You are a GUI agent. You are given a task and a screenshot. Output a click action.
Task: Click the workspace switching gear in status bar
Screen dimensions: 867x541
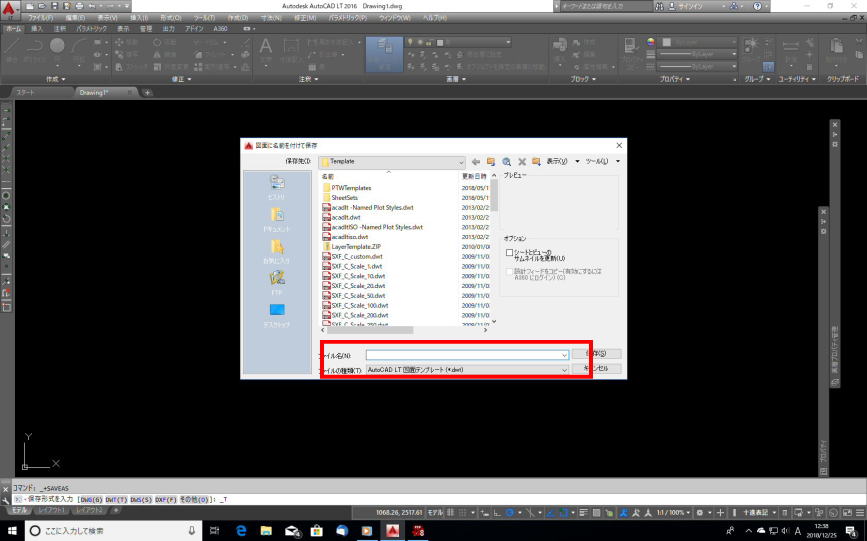click(x=699, y=513)
